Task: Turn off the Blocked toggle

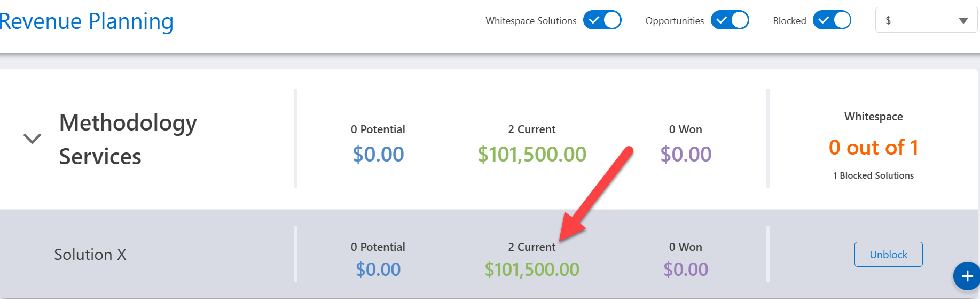Action: 832,20
